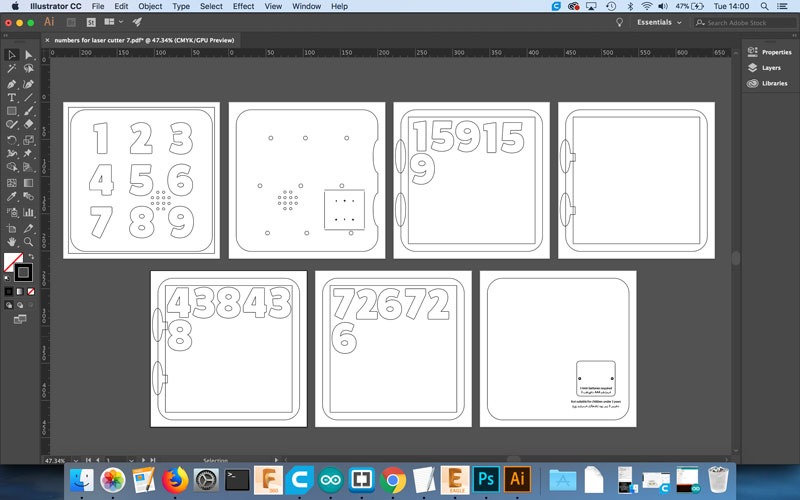Enable Draw Behind mode
800x500 pixels.
pyautogui.click(x=20, y=305)
